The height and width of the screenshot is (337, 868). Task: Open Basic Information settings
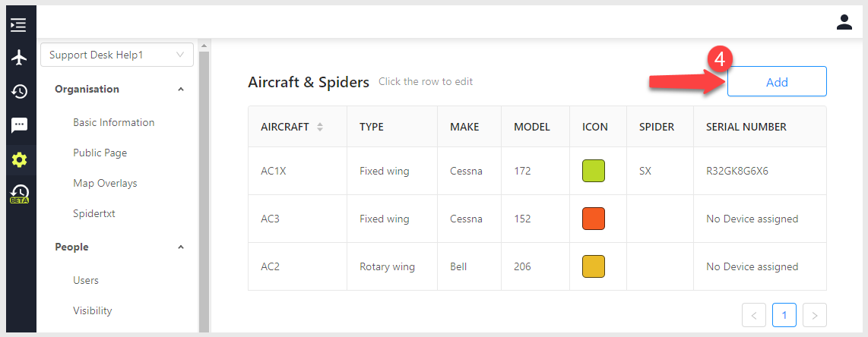113,123
